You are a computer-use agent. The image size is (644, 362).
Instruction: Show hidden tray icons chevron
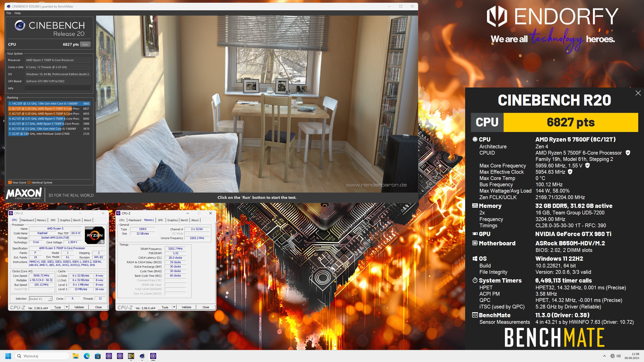point(604,356)
